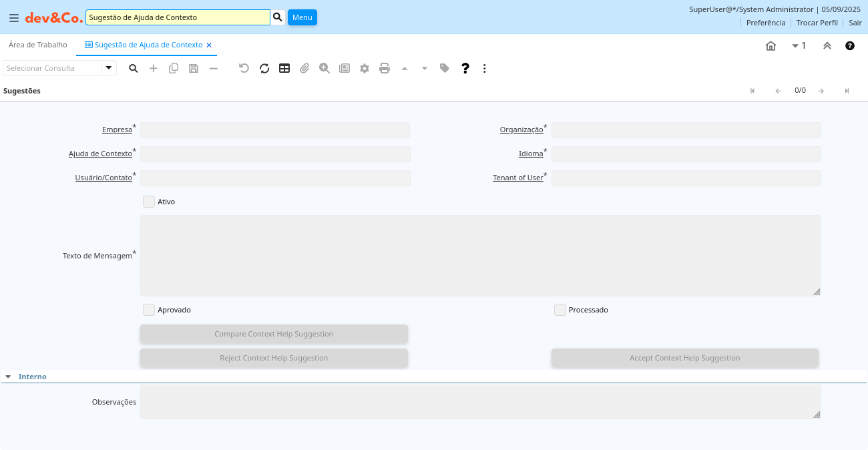This screenshot has height=450, width=868.
Task: Click the blue Menu button
Action: (x=302, y=17)
